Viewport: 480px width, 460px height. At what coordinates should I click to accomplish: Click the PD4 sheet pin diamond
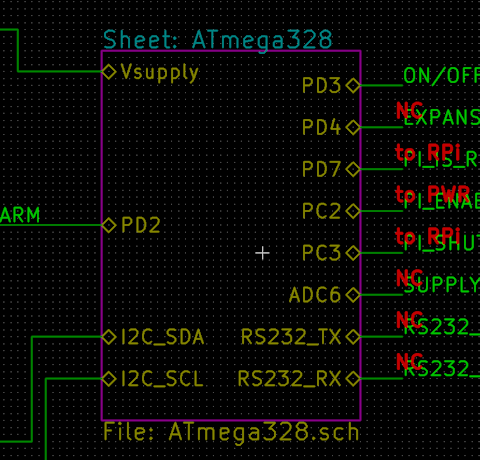pos(353,127)
